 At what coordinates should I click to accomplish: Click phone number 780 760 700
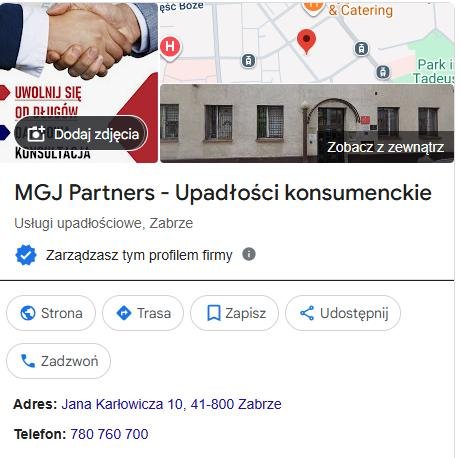coord(109,434)
